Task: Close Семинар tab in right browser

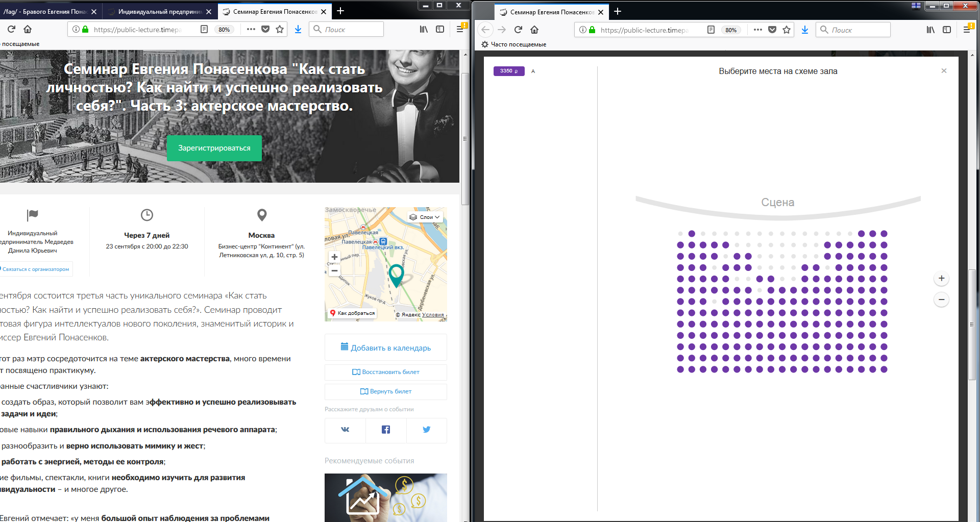Action: click(601, 12)
